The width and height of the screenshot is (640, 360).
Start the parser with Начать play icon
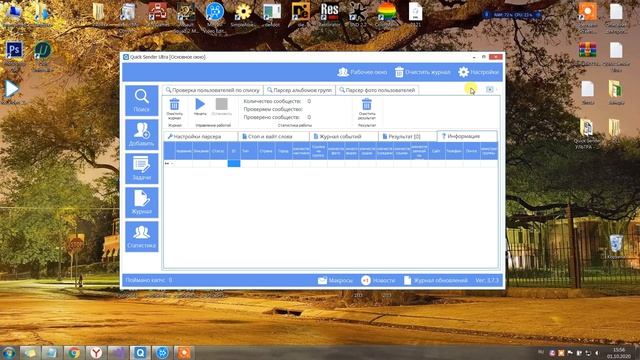(200, 104)
